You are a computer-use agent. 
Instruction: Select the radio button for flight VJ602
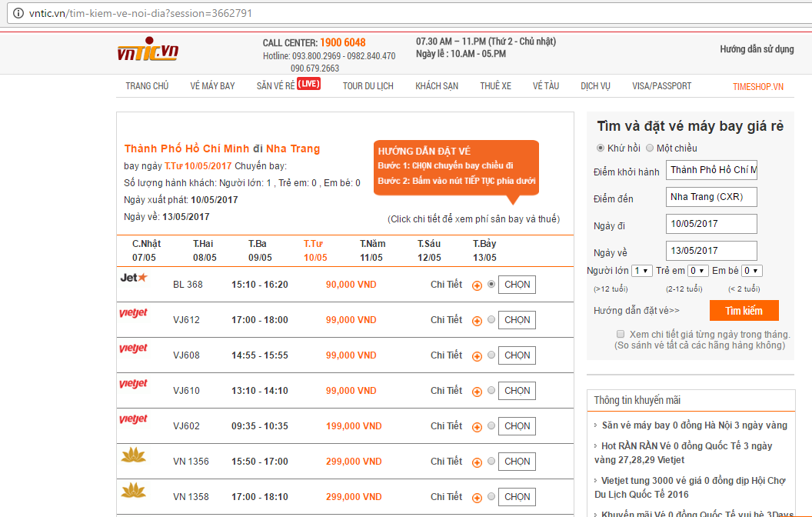(x=491, y=425)
